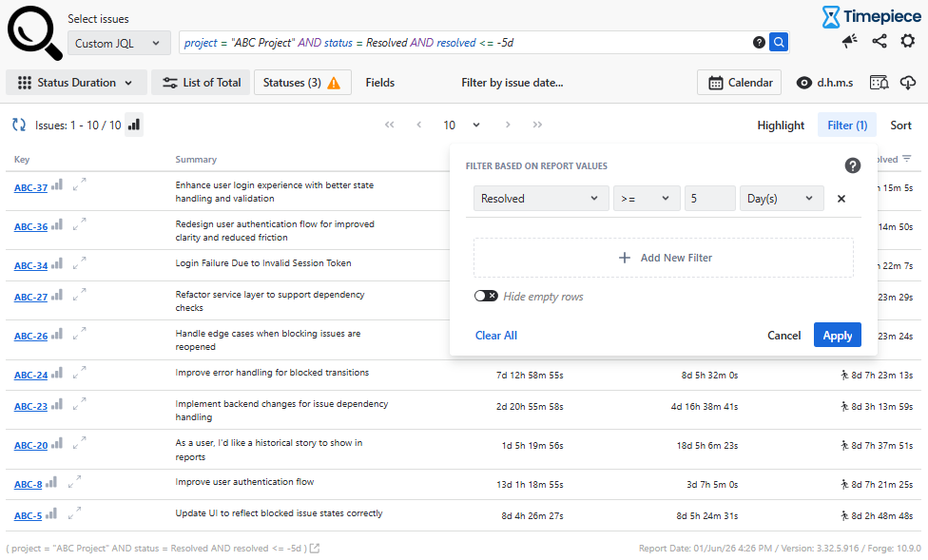Open filter help question mark icon

click(852, 165)
